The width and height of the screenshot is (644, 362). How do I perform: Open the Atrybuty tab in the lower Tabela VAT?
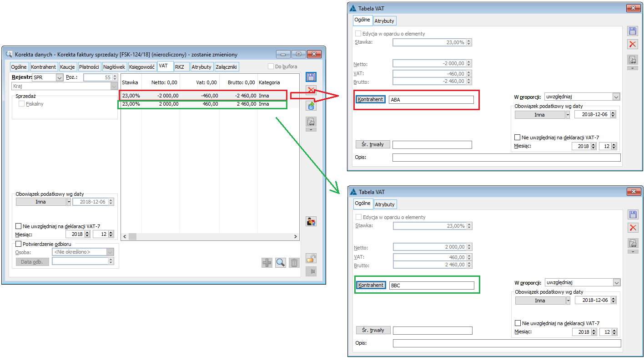coord(385,204)
